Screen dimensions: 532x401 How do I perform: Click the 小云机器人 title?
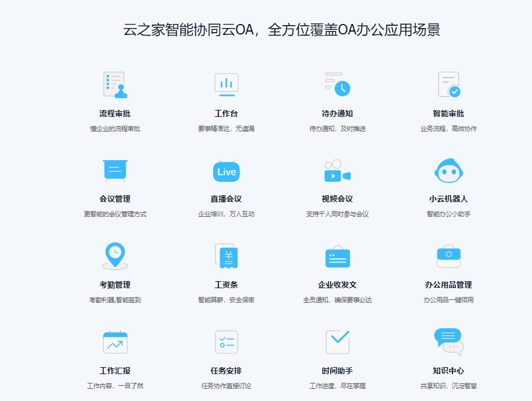(448, 199)
